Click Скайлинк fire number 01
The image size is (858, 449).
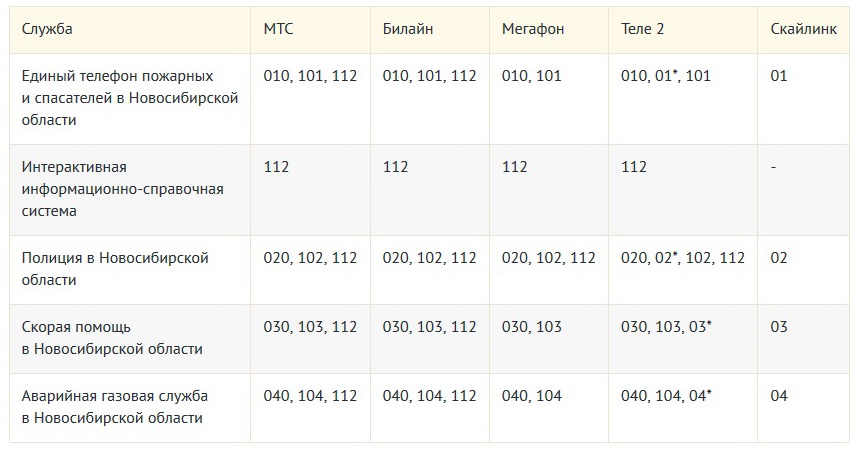pyautogui.click(x=779, y=75)
